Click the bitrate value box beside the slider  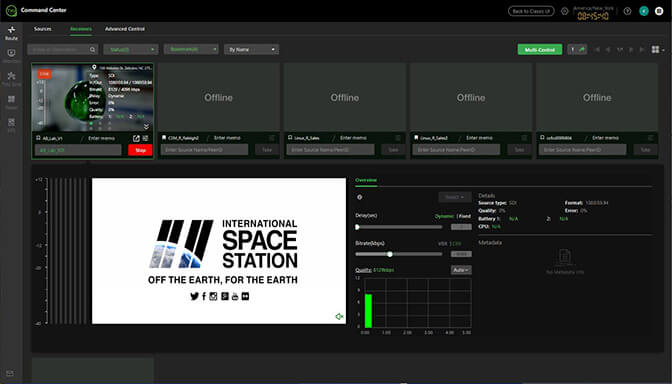pos(461,254)
